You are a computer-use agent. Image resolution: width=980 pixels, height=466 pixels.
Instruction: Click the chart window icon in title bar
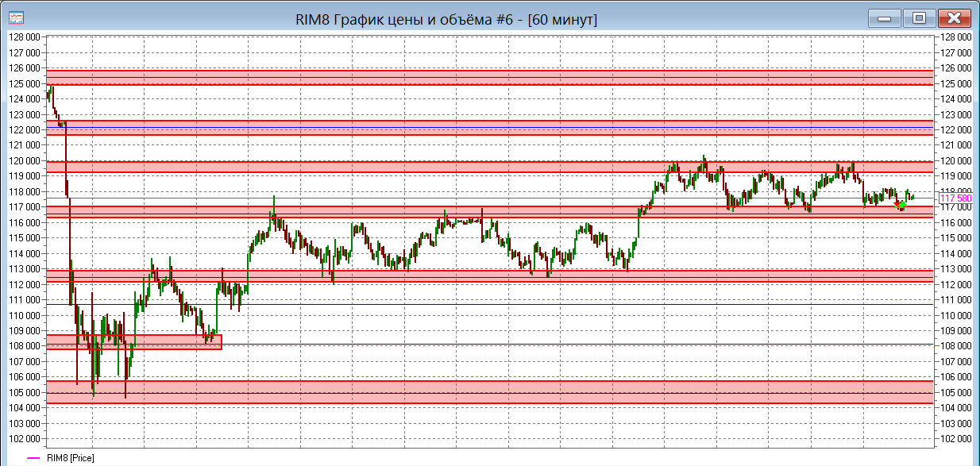[x=15, y=17]
